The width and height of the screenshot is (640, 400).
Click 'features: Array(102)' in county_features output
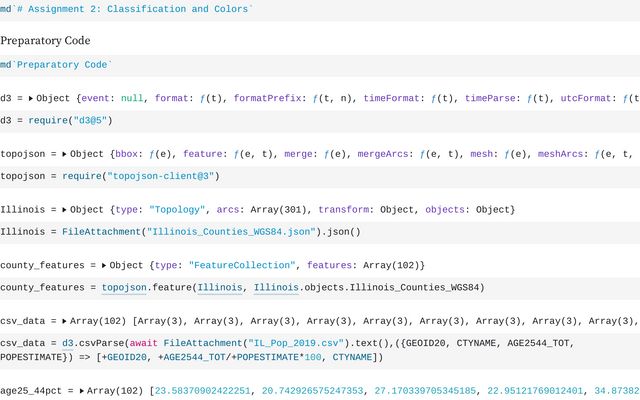pos(363,265)
